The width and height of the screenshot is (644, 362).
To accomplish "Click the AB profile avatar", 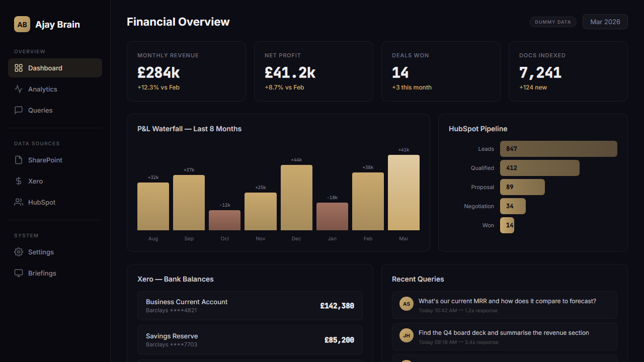I will click(x=22, y=24).
